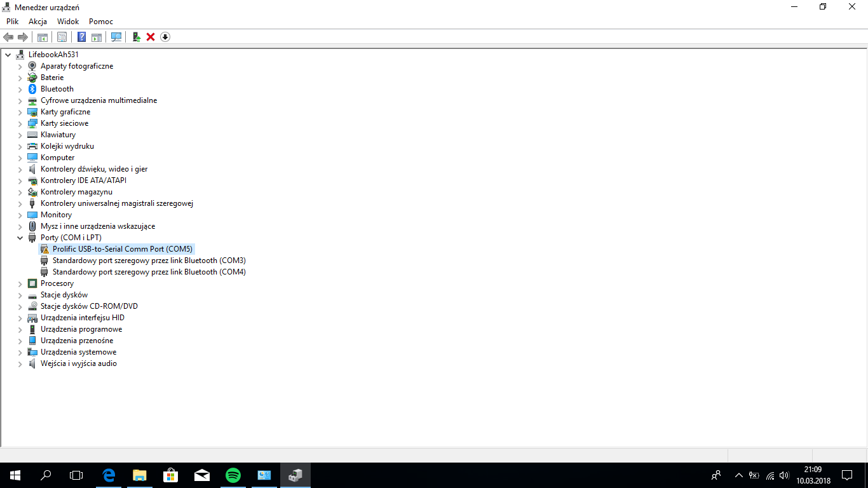Click the People icon in the taskbar
The image size is (868, 488).
716,475
